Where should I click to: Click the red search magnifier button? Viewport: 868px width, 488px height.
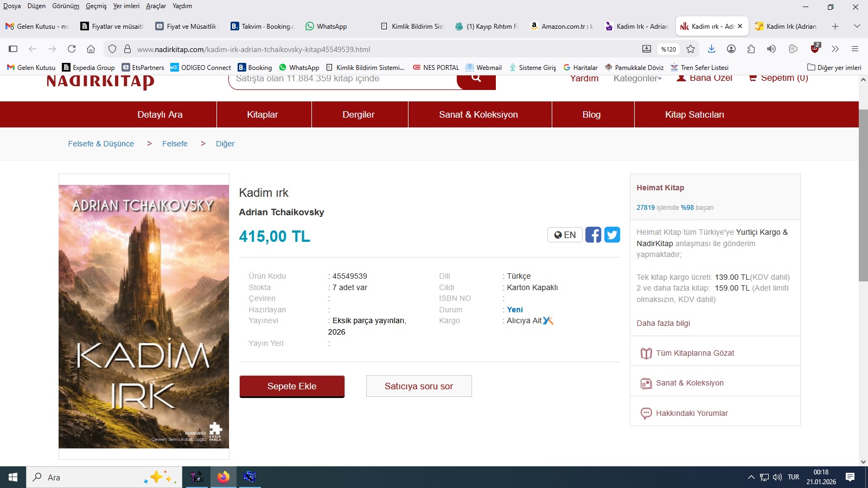point(476,80)
